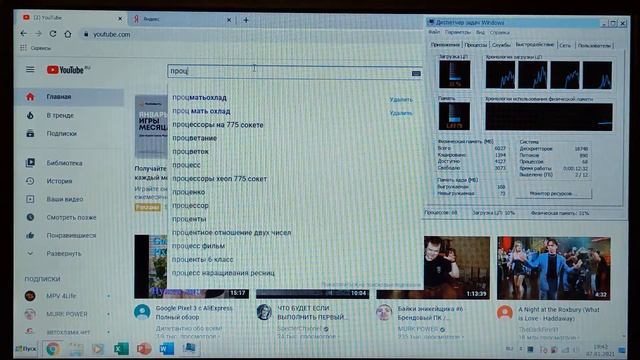Screen dimensions: 640x360
Task: Close the YouTube browser tab
Action: point(120,18)
